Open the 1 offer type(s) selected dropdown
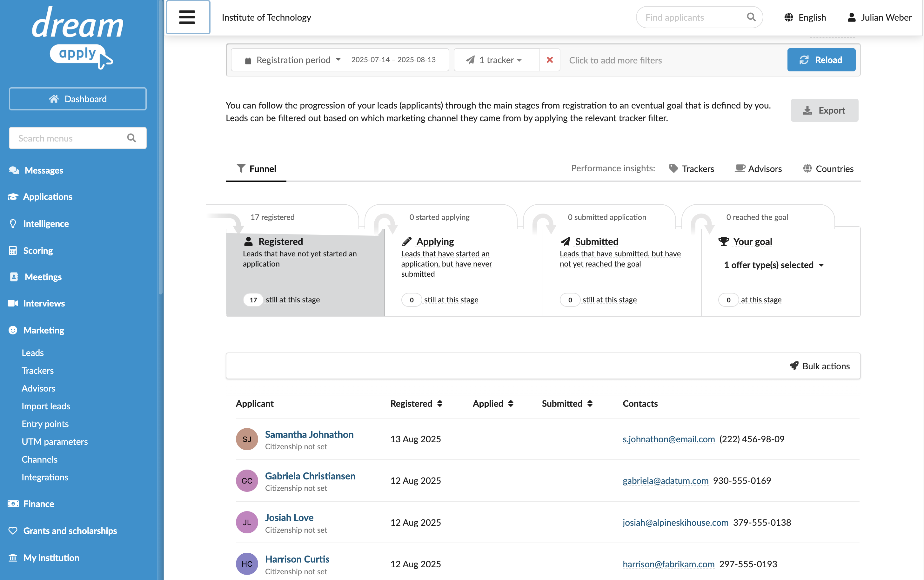This screenshot has height=580, width=924. click(x=773, y=265)
